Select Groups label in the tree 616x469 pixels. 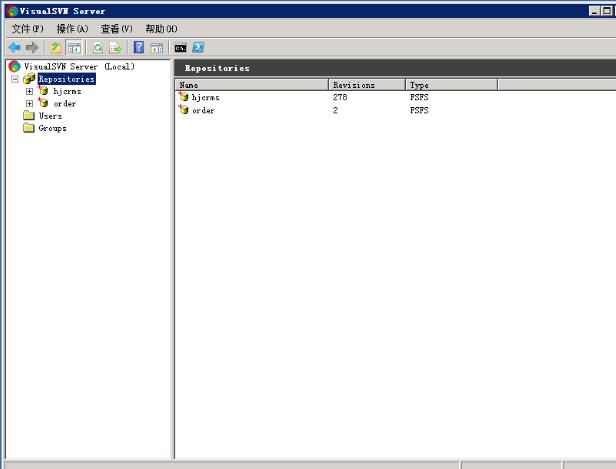[x=52, y=128]
